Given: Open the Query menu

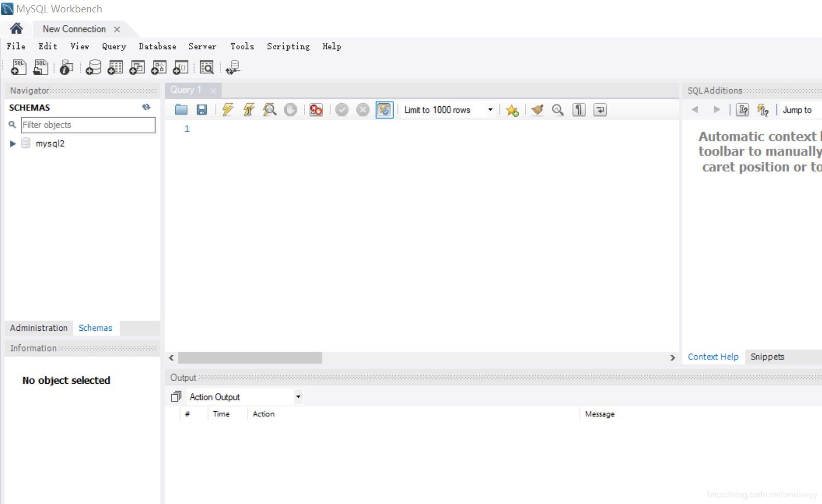Looking at the screenshot, I should pos(114,46).
